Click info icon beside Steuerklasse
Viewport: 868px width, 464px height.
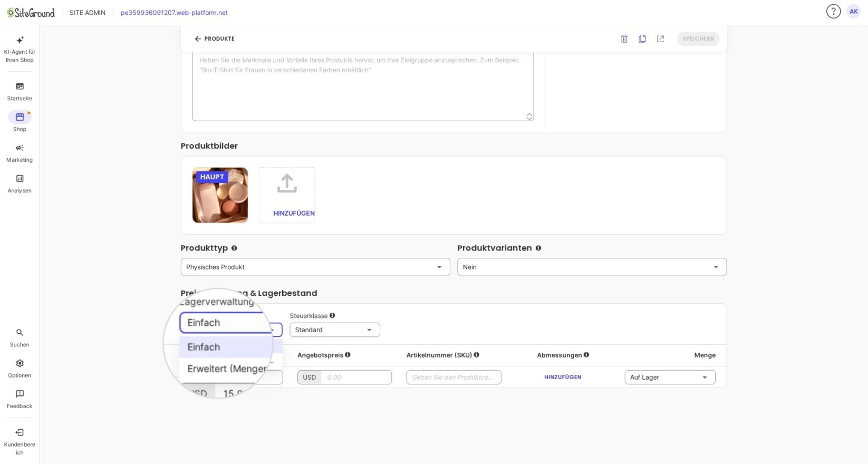pyautogui.click(x=332, y=315)
